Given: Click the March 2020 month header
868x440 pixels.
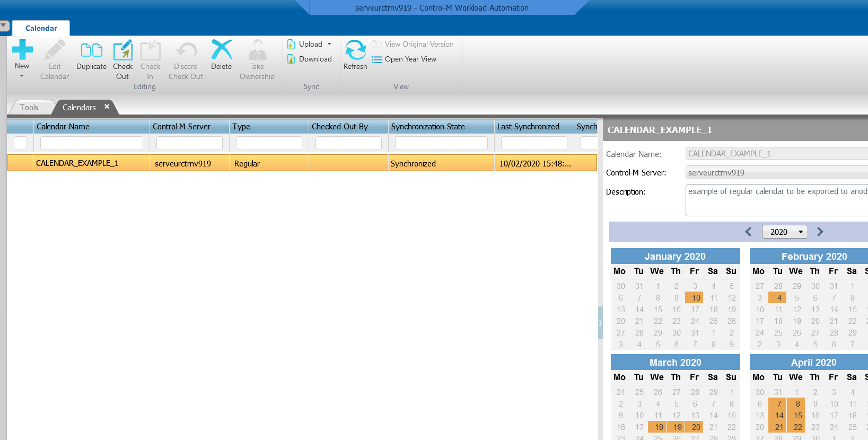Looking at the screenshot, I should 675,362.
